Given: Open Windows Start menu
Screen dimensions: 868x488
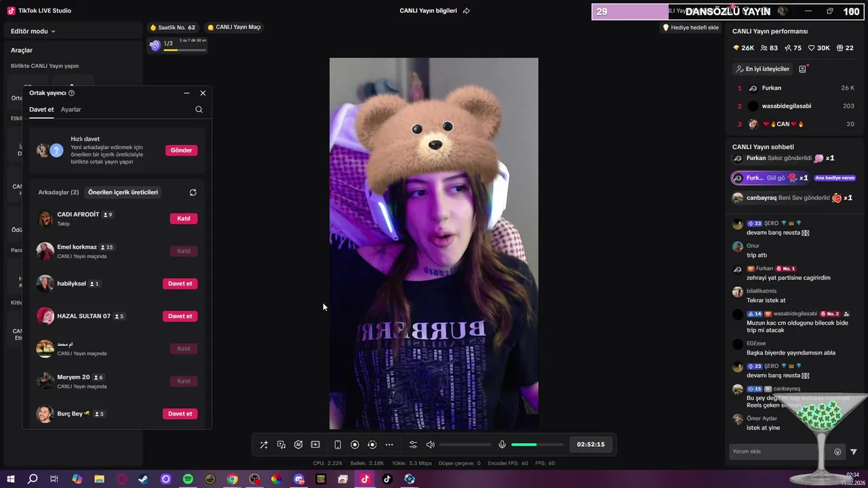Looking at the screenshot, I should 10,479.
